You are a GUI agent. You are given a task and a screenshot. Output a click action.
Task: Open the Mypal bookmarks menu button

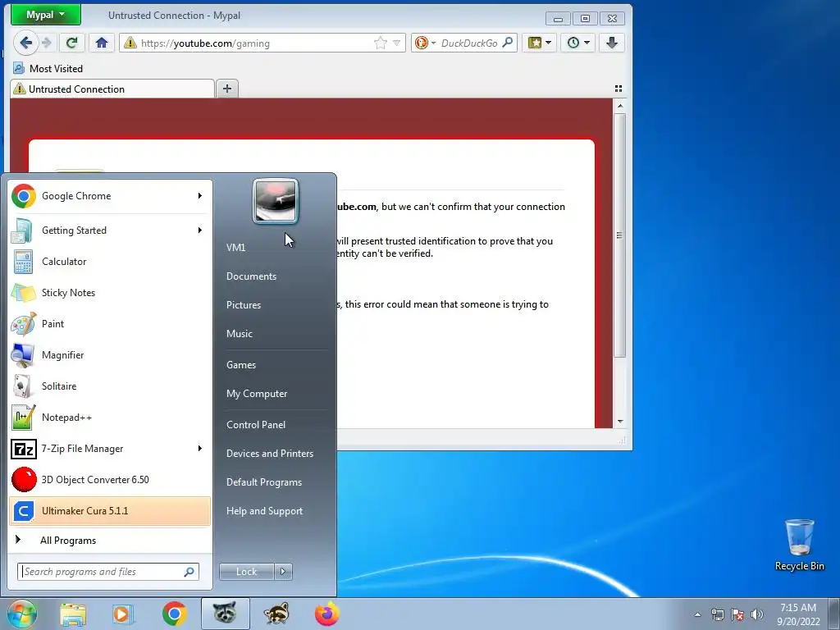(x=540, y=43)
